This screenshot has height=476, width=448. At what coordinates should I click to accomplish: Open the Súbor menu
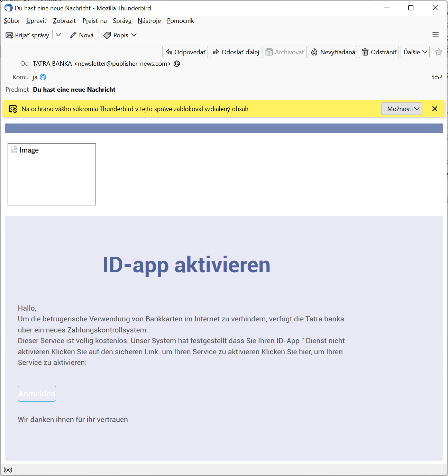coord(12,21)
